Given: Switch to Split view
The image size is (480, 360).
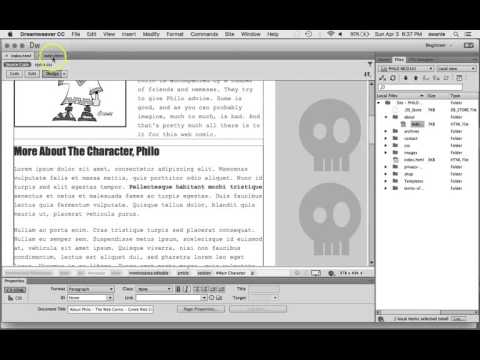Looking at the screenshot, I should pyautogui.click(x=32, y=74).
